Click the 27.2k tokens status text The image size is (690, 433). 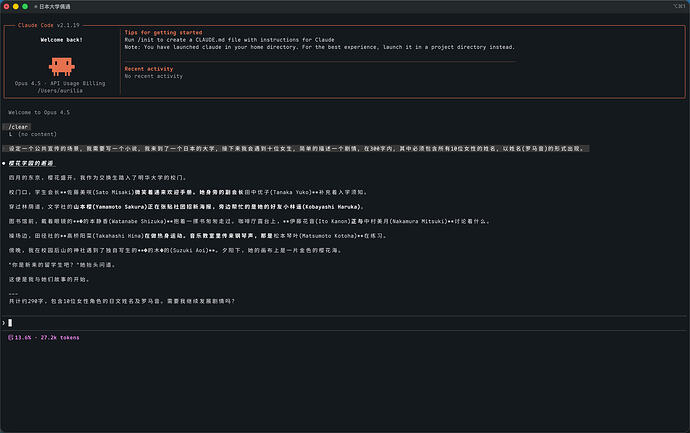tap(60, 338)
